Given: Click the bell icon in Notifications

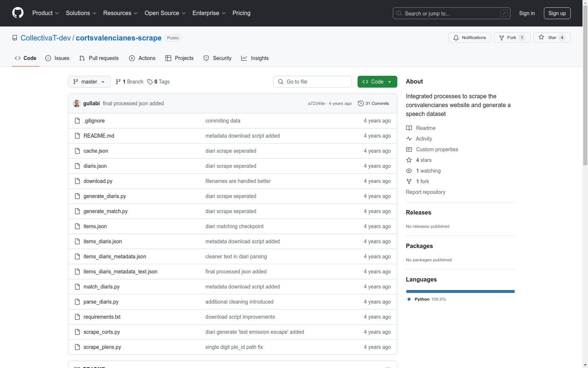Looking at the screenshot, I should tap(456, 38).
